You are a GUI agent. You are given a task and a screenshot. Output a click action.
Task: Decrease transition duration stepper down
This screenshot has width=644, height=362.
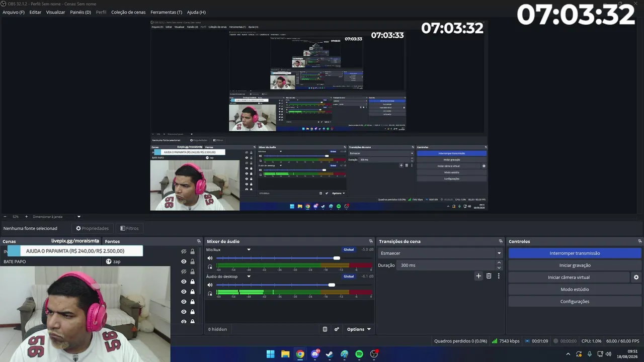pos(499,267)
